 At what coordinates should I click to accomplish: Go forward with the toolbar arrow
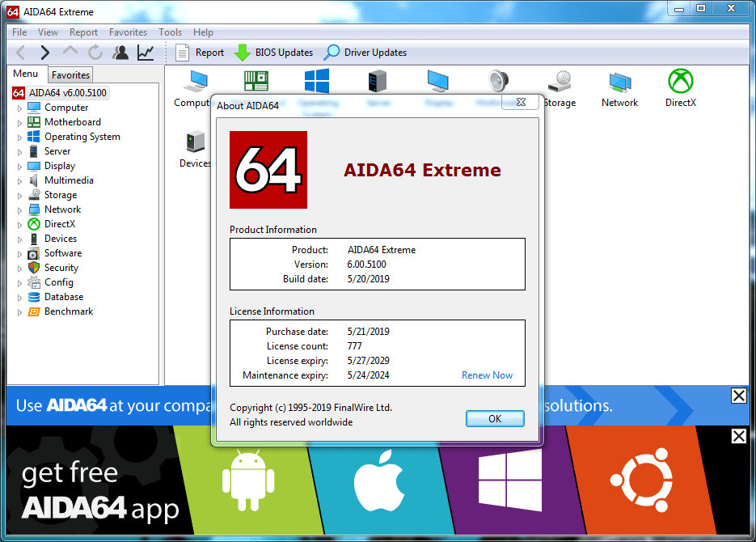coord(44,53)
